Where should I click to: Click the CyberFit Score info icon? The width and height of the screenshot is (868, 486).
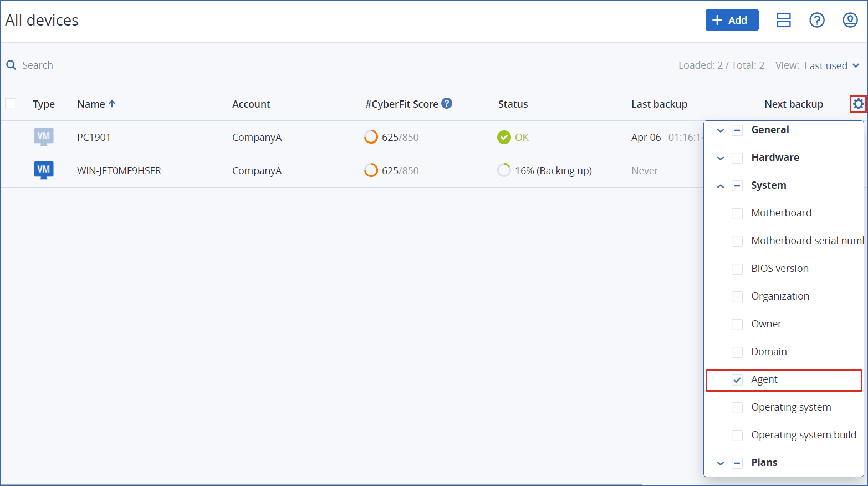pos(447,103)
